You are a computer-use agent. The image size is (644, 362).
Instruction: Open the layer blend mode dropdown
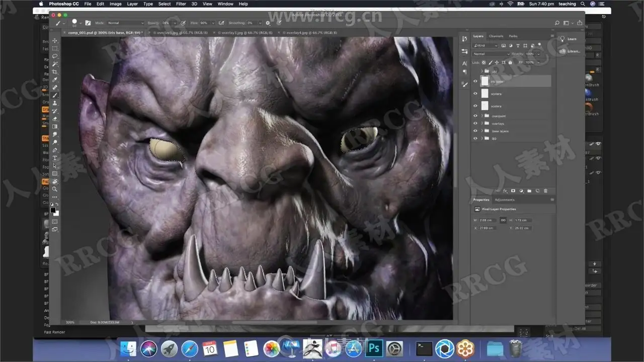click(491, 54)
